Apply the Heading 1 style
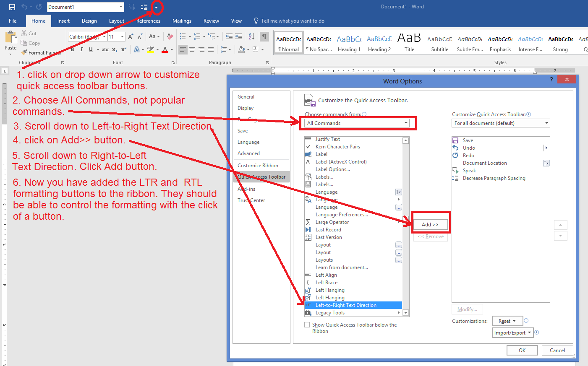The height and width of the screenshot is (366, 588). pyautogui.click(x=349, y=43)
